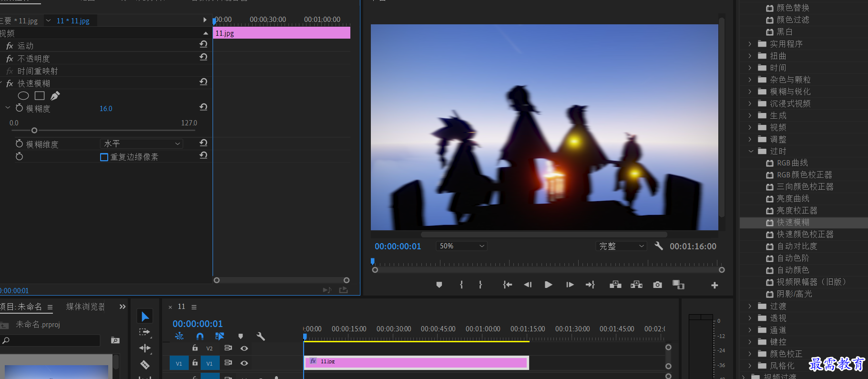The height and width of the screenshot is (379, 868).
Task: Adjust the 模糊度 slider handle
Action: [34, 130]
